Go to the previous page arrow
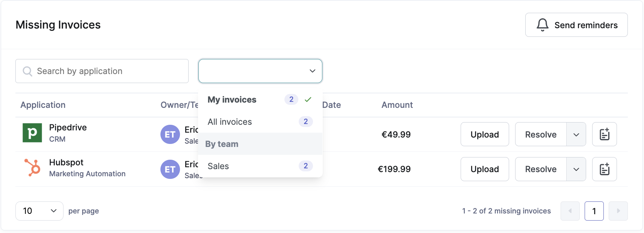 click(570, 211)
